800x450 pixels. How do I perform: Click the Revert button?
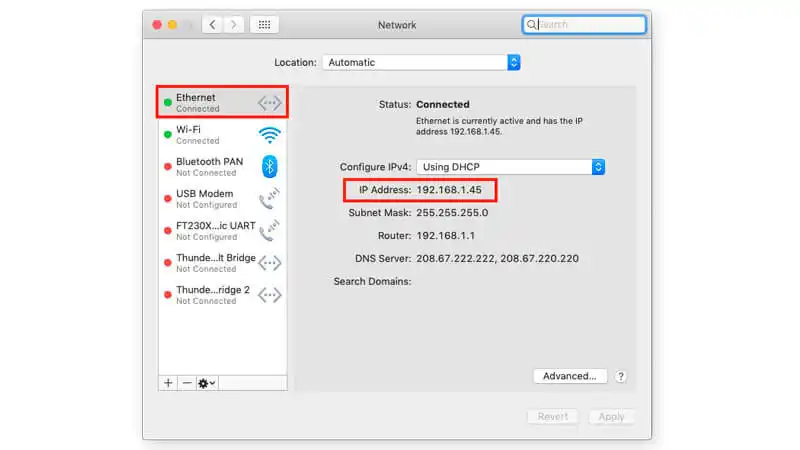553,416
